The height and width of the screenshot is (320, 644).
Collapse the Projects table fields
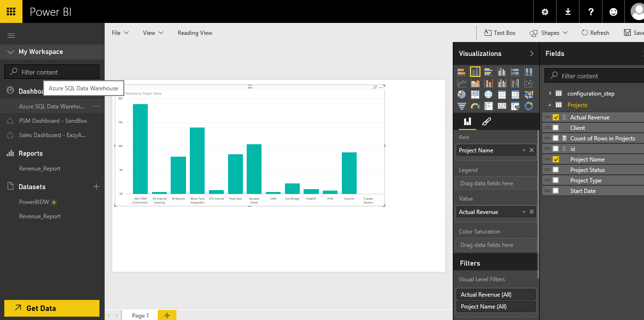coord(550,105)
